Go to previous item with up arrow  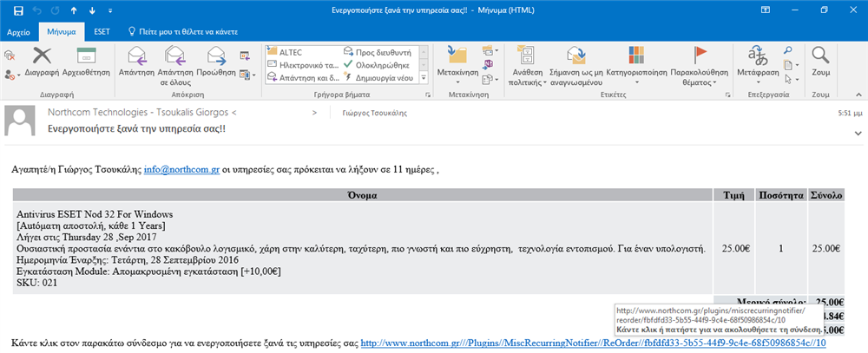point(74,10)
